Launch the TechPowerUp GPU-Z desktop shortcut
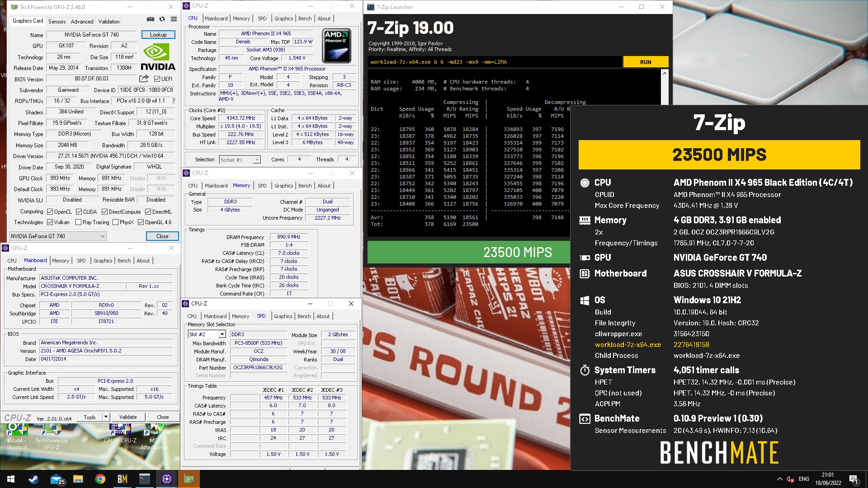868x488 pixels. (x=52, y=435)
